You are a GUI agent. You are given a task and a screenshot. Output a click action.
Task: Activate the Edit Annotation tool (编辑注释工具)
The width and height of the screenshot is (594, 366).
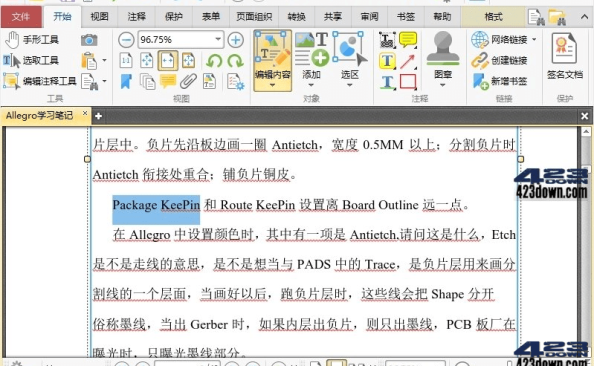point(40,81)
